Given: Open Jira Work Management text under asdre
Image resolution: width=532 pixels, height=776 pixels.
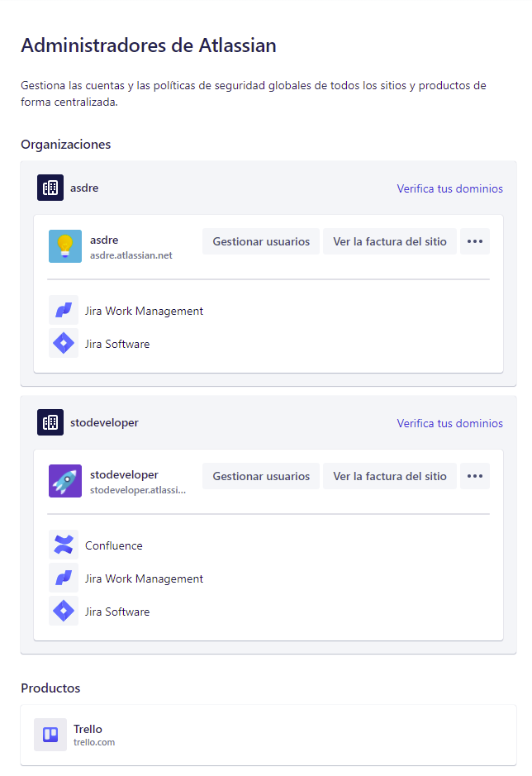Looking at the screenshot, I should (x=144, y=311).
